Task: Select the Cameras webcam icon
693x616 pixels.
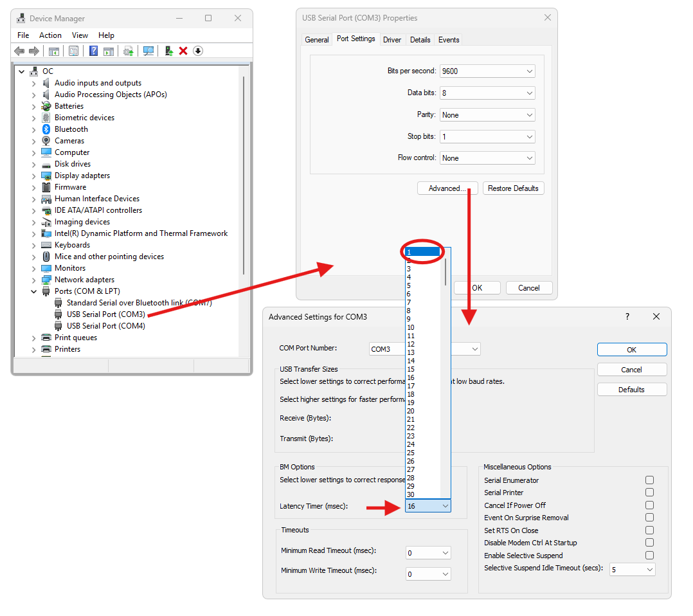Action: tap(46, 141)
